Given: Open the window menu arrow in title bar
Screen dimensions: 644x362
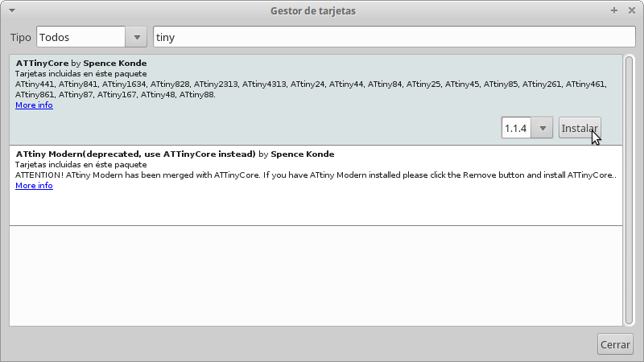Looking at the screenshot, I should pyautogui.click(x=9, y=10).
